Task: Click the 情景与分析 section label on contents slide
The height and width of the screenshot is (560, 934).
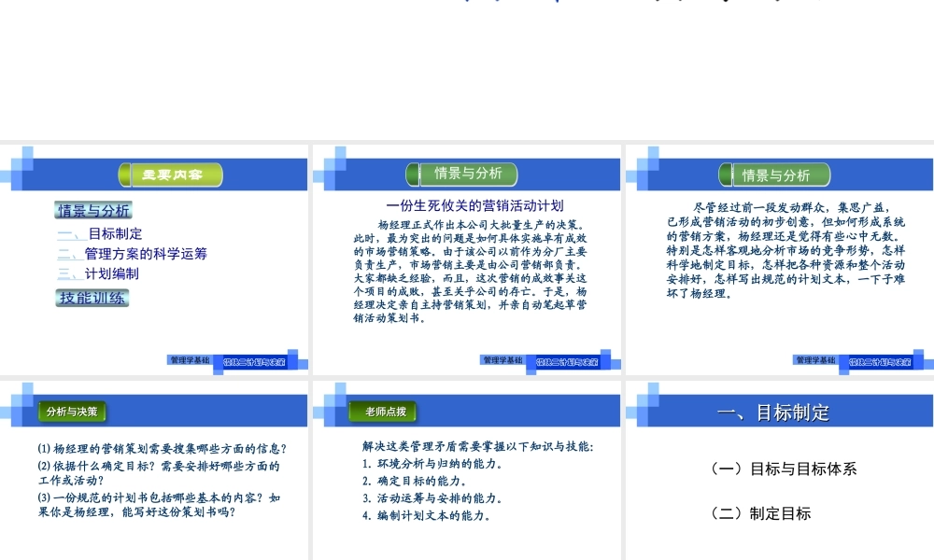Action: tap(92, 210)
